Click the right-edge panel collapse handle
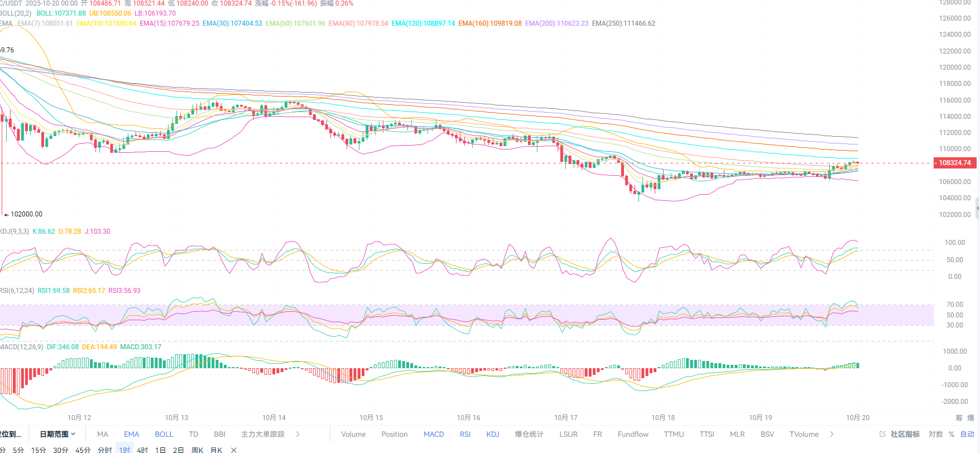This screenshot has height=453, width=980. 977,208
